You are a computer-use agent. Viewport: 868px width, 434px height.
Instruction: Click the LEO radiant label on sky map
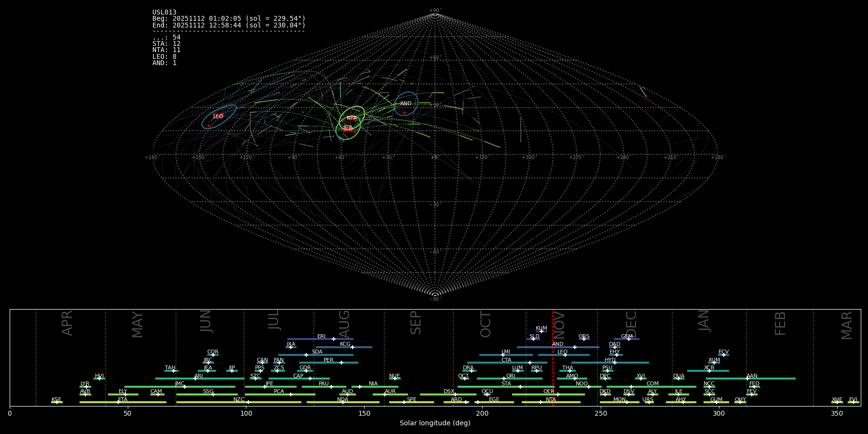[x=218, y=116]
